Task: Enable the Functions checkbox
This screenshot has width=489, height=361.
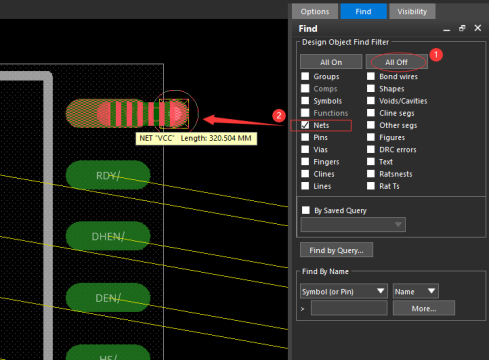Action: (x=305, y=113)
